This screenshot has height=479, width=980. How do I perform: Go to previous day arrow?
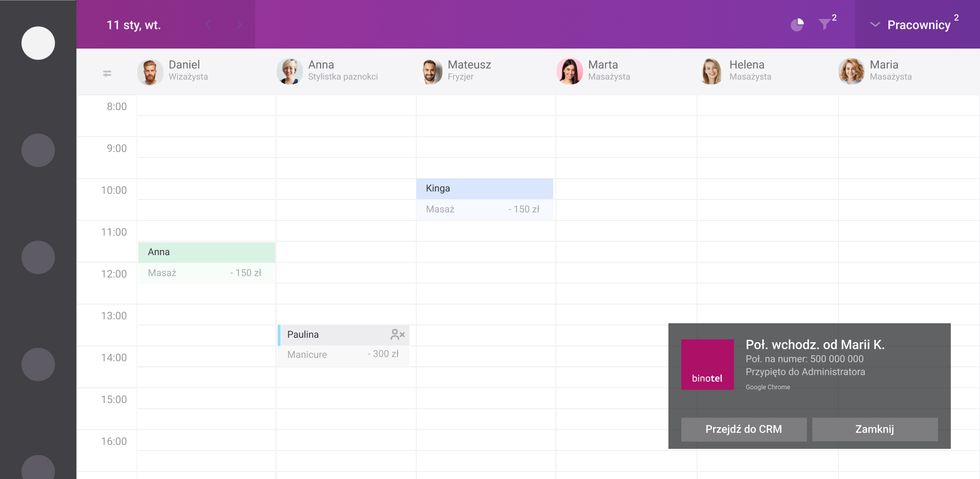click(x=208, y=25)
